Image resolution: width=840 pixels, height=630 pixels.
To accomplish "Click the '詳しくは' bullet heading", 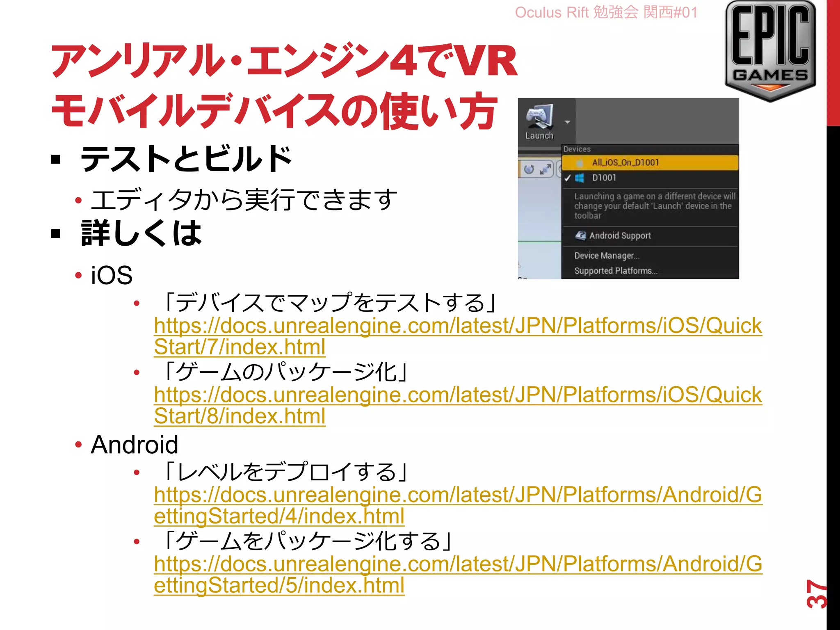I will 142,233.
